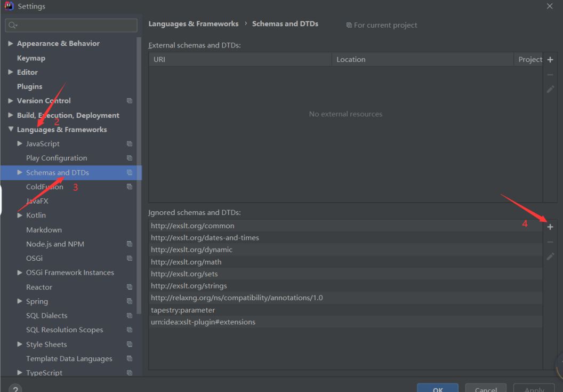563x392 pixels.
Task: Expand the Editor section
Action: pyautogui.click(x=11, y=72)
